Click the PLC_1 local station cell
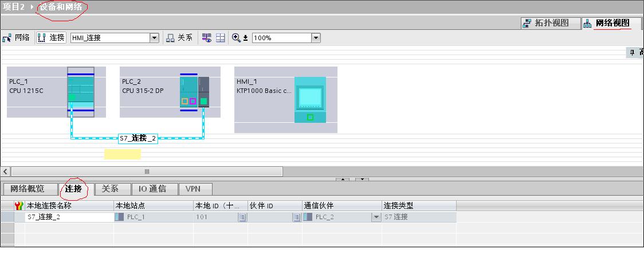 click(x=154, y=217)
